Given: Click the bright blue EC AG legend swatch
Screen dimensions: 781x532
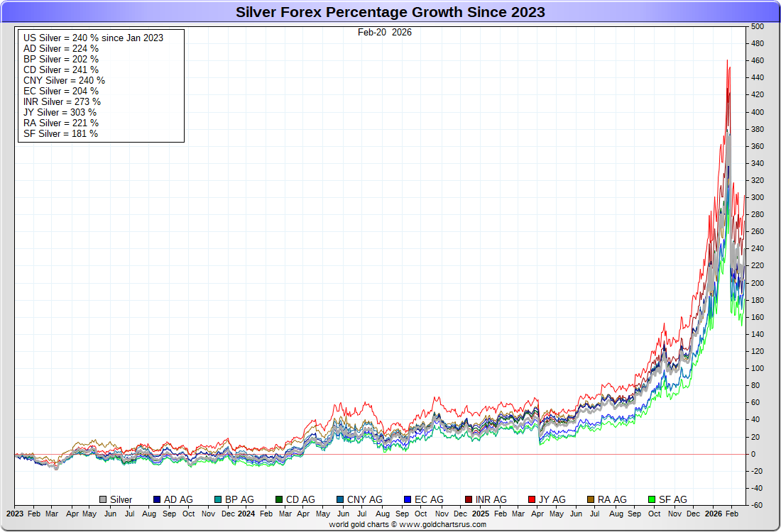Looking at the screenshot, I should pos(408,500).
